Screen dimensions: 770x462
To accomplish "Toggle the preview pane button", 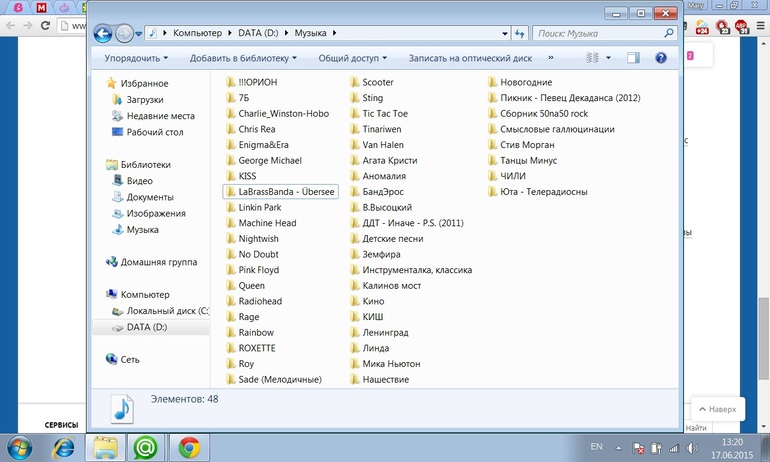I will point(633,58).
